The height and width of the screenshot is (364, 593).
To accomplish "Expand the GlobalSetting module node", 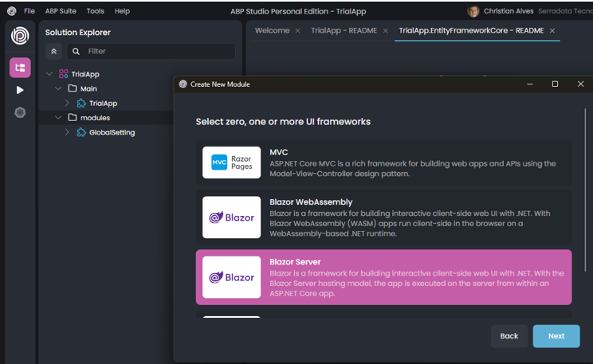I will (x=67, y=132).
